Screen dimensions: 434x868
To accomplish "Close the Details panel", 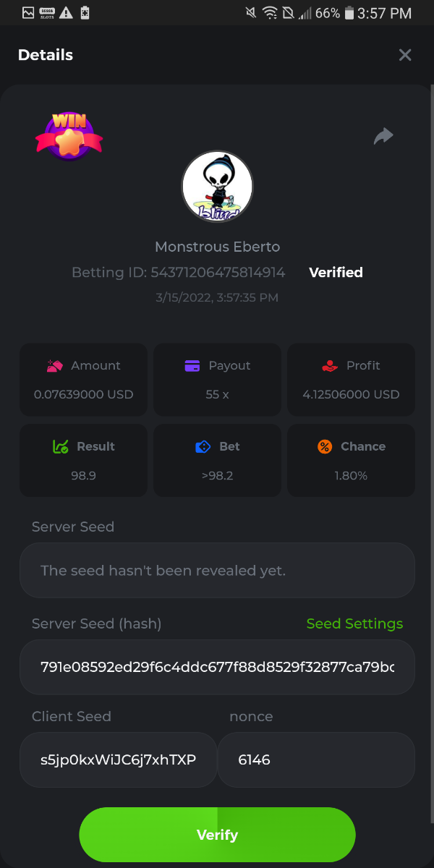I will click(405, 55).
